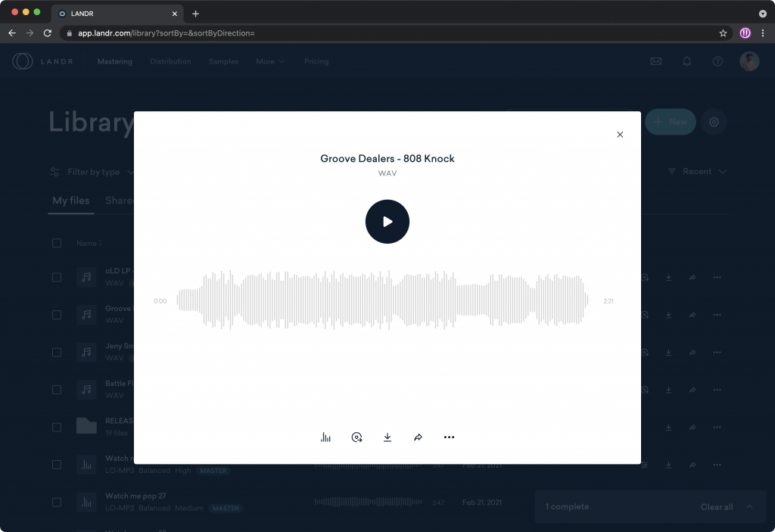Seek to the middle of the waveform
The height and width of the screenshot is (532, 775).
click(x=382, y=300)
